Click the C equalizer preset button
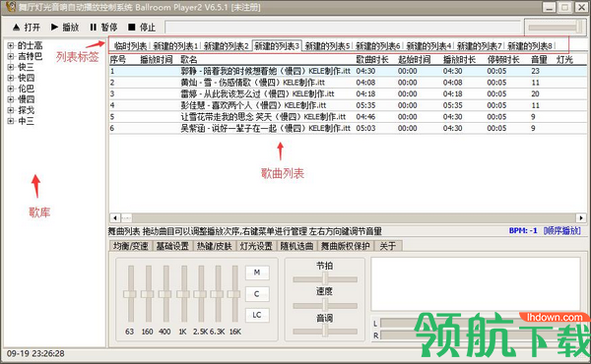The height and width of the screenshot is (364, 591). pyautogui.click(x=257, y=294)
